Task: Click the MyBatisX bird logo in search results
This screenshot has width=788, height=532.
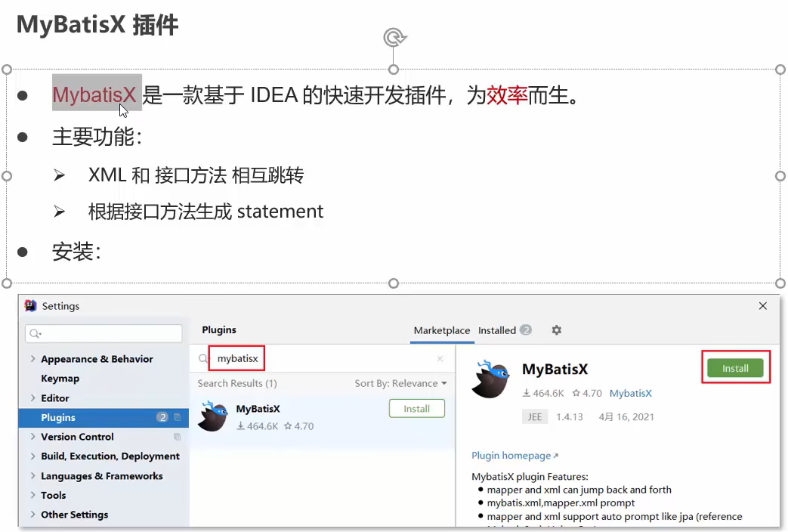Action: pos(213,416)
